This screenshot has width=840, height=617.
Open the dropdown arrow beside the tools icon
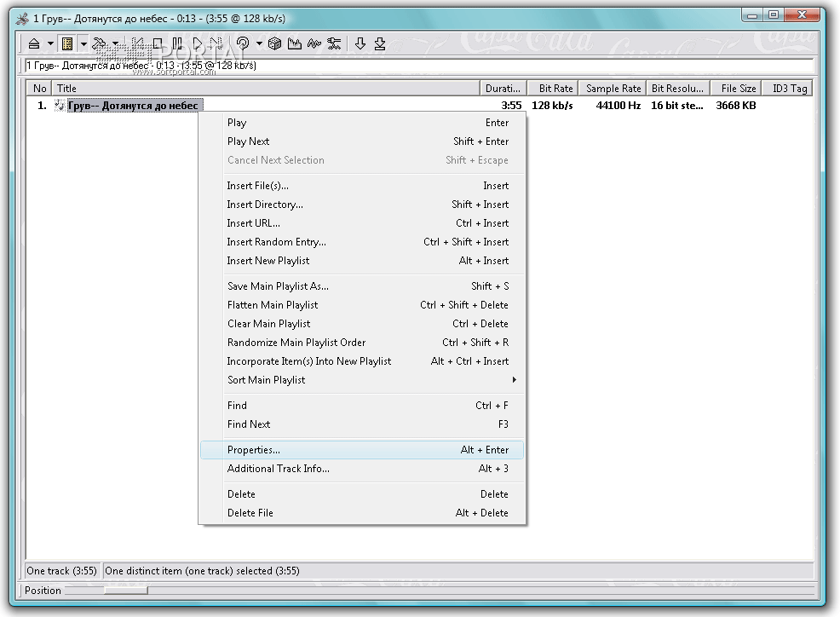coord(115,43)
